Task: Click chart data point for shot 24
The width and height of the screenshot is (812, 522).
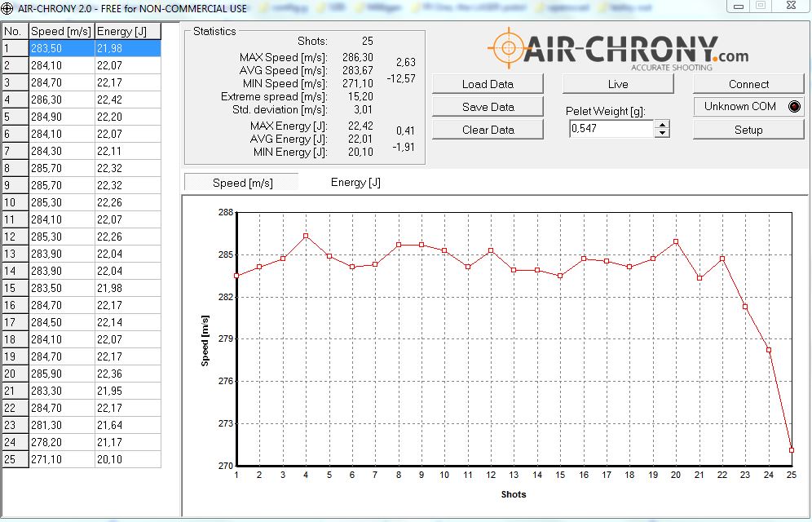Action: [769, 350]
